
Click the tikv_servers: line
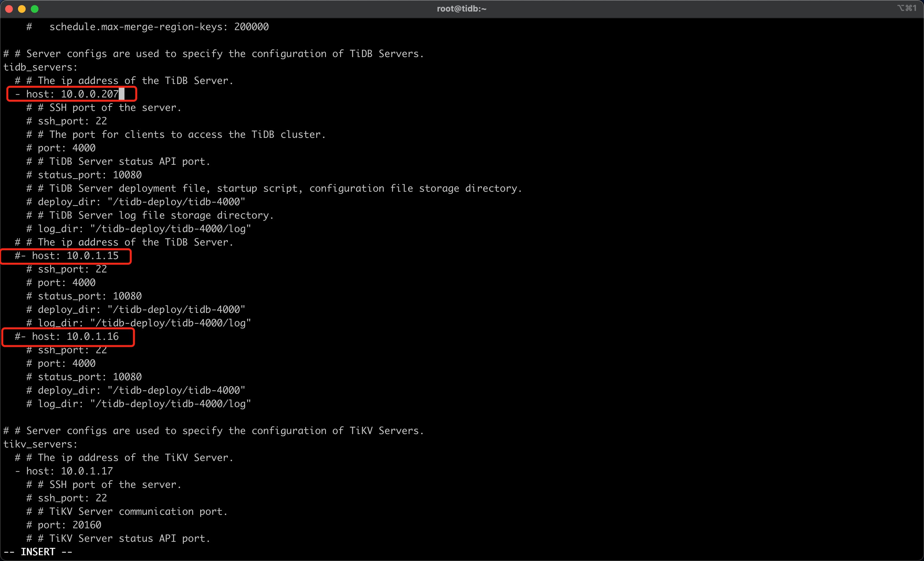point(40,444)
